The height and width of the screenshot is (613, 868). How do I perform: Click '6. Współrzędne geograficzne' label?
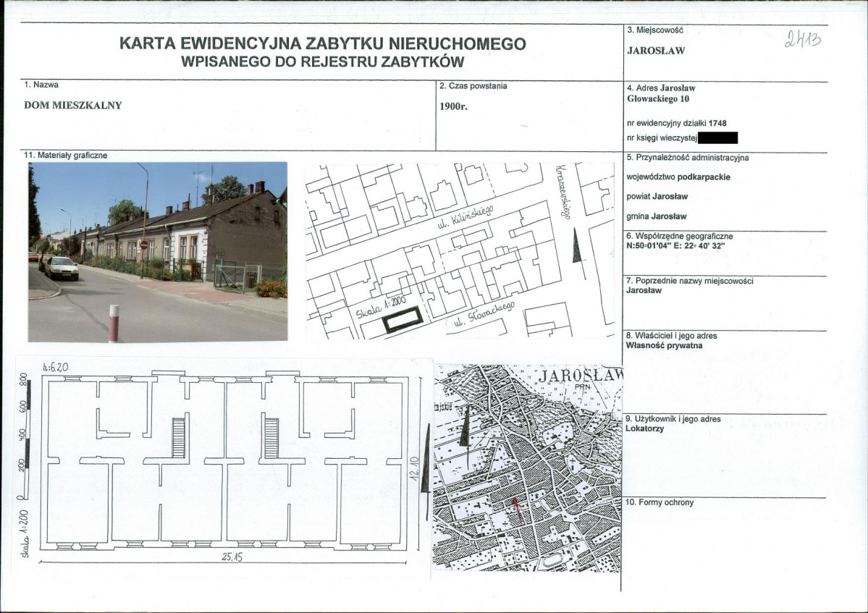pyautogui.click(x=680, y=236)
